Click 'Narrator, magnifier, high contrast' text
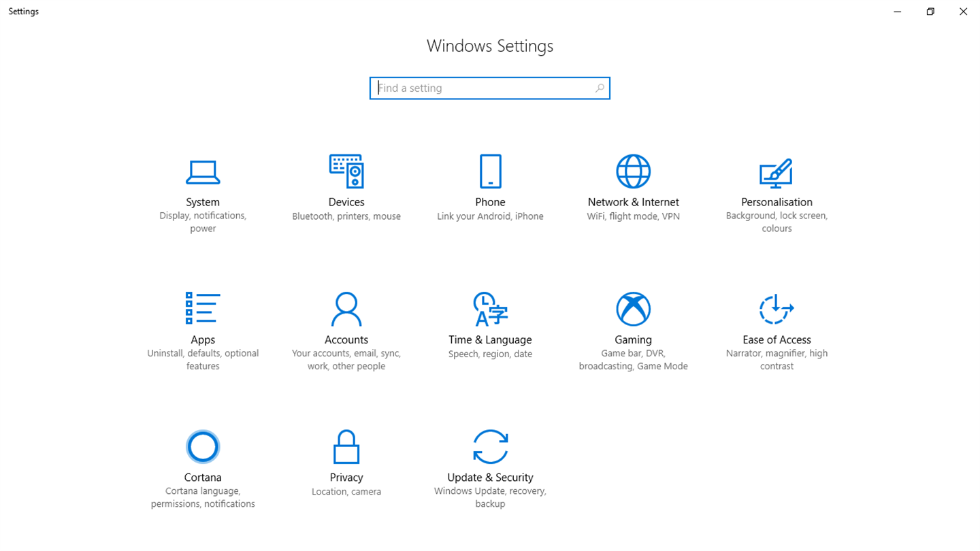This screenshot has height=551, width=980. pos(777,359)
